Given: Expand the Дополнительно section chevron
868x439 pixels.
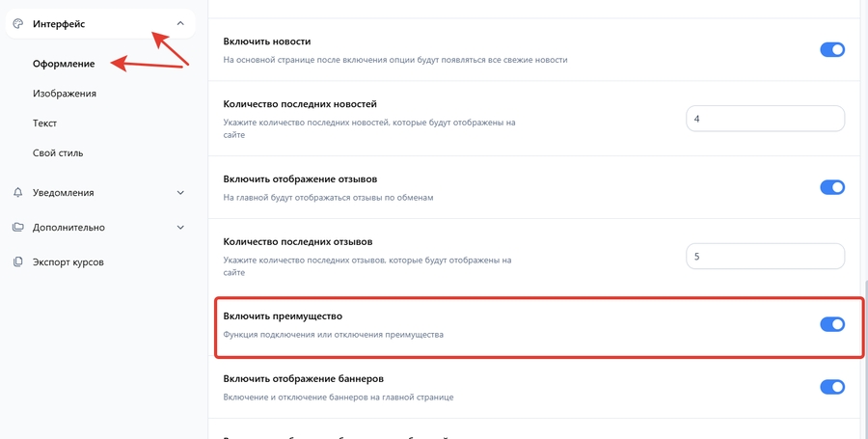Looking at the screenshot, I should (180, 228).
